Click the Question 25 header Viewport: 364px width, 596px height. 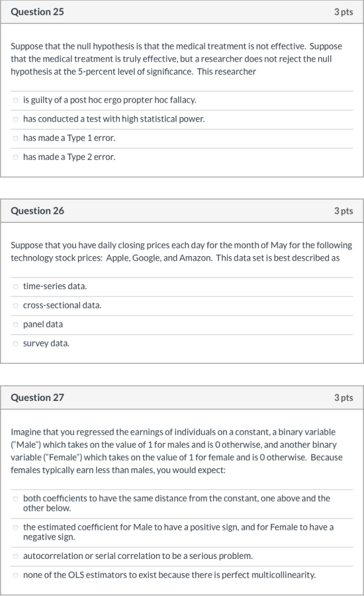tap(37, 12)
